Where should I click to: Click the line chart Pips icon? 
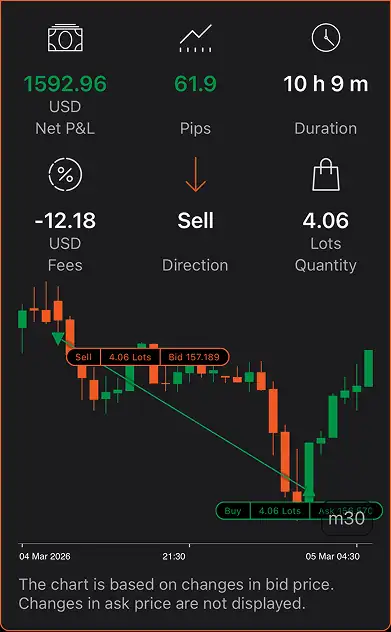click(196, 38)
